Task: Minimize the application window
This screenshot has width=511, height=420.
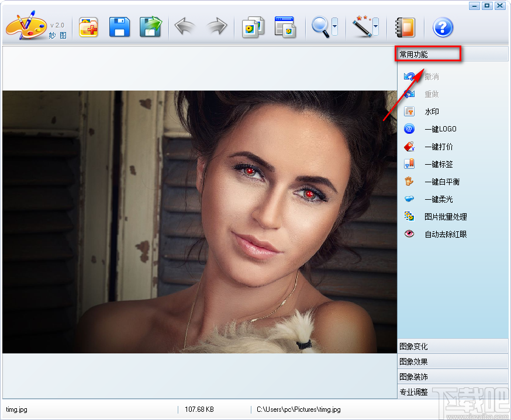Action: [474, 6]
